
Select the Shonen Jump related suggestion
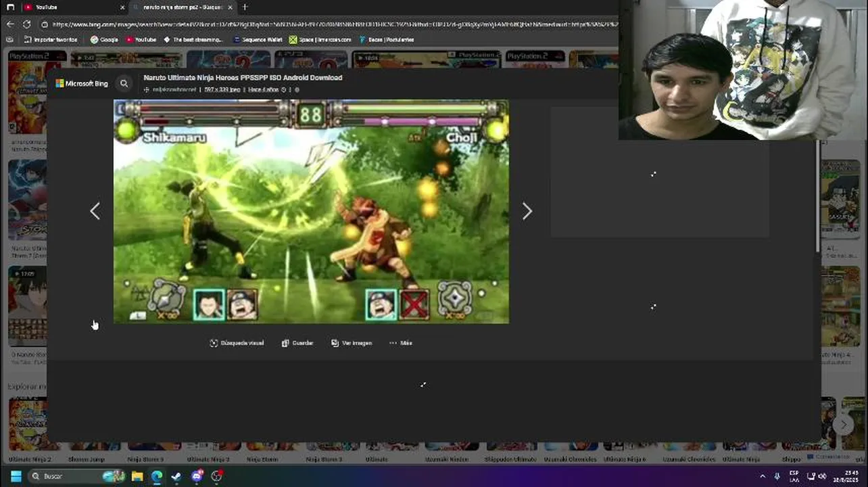point(87,459)
